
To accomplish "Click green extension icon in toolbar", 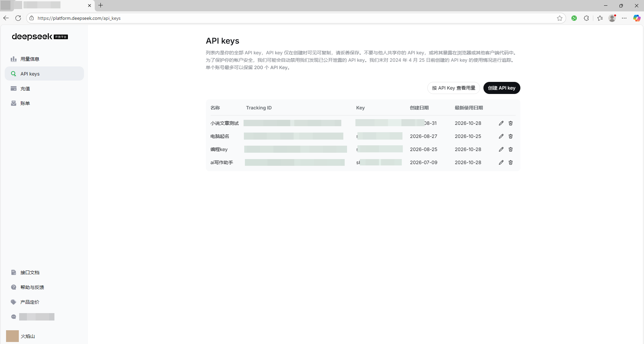I will (574, 18).
